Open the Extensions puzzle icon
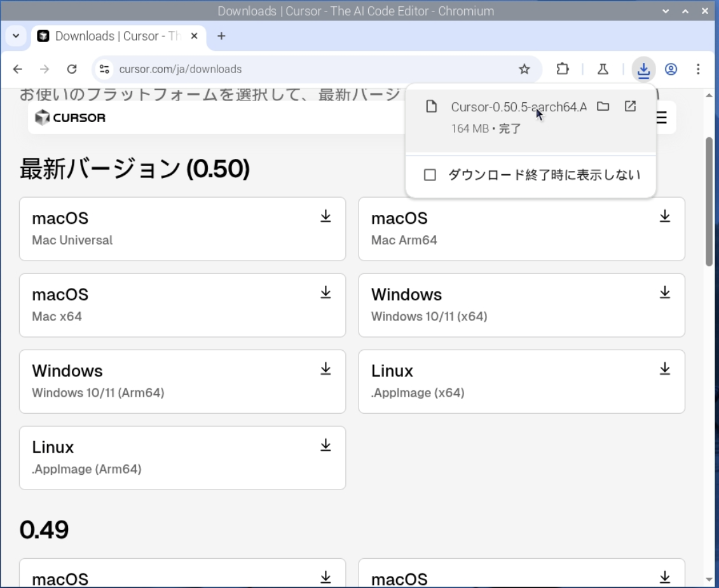719x588 pixels. pyautogui.click(x=563, y=69)
